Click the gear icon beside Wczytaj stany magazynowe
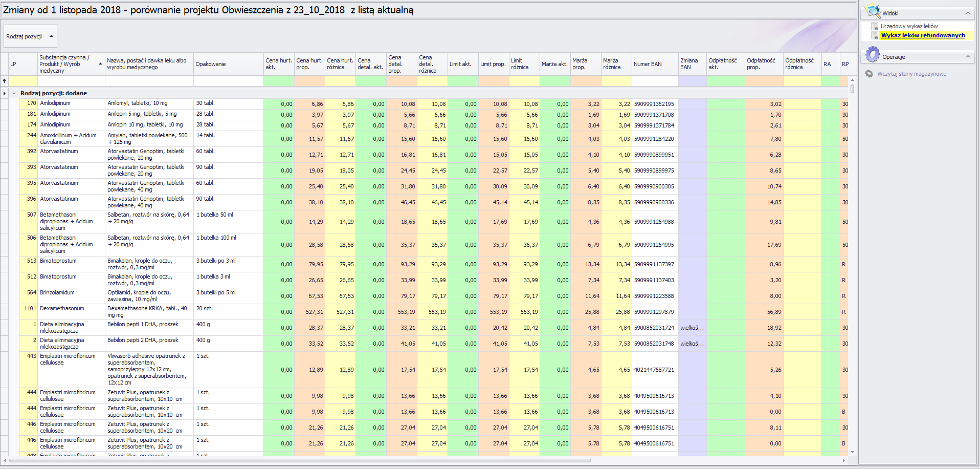980x469 pixels. [869, 74]
